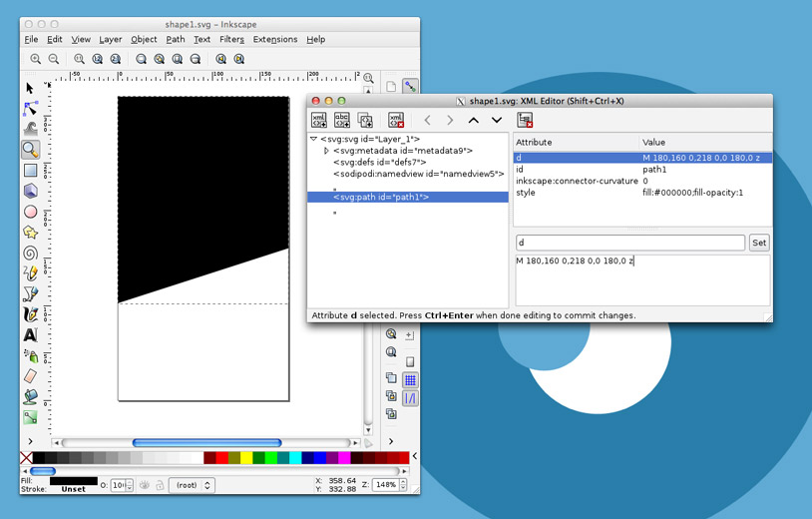Select the Spiral tool
Viewport: 812px width, 519px height.
[30, 254]
